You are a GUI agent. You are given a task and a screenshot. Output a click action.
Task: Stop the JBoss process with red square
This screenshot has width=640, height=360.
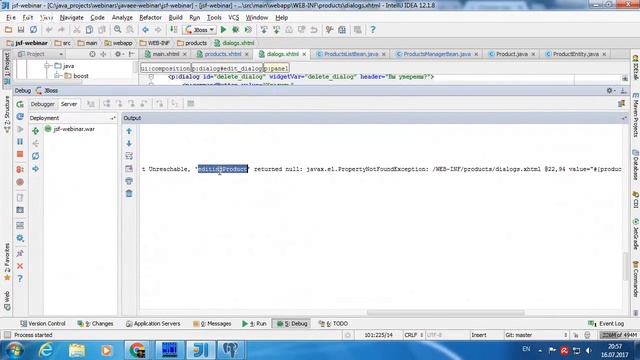[x=20, y=154]
